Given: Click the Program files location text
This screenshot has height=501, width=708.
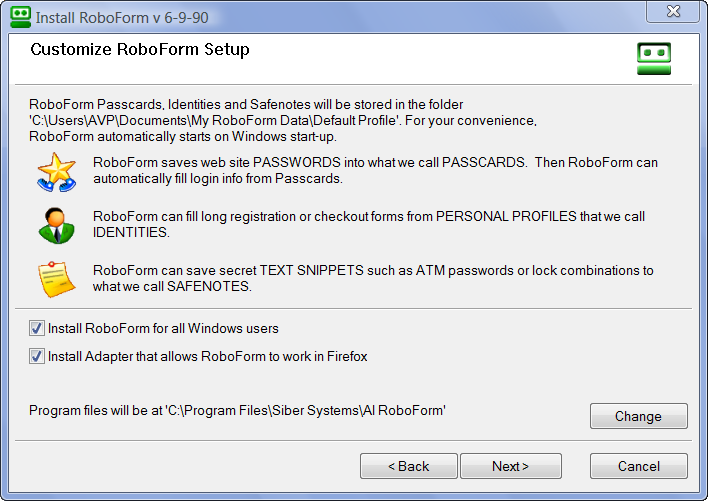Looking at the screenshot, I should [237, 410].
